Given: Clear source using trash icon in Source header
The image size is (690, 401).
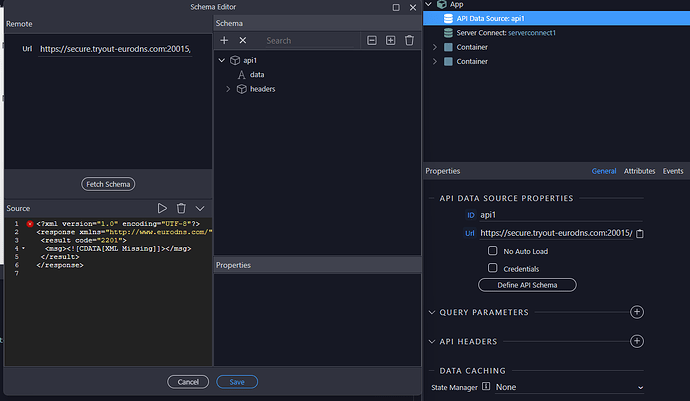Looking at the screenshot, I should pyautogui.click(x=181, y=208).
